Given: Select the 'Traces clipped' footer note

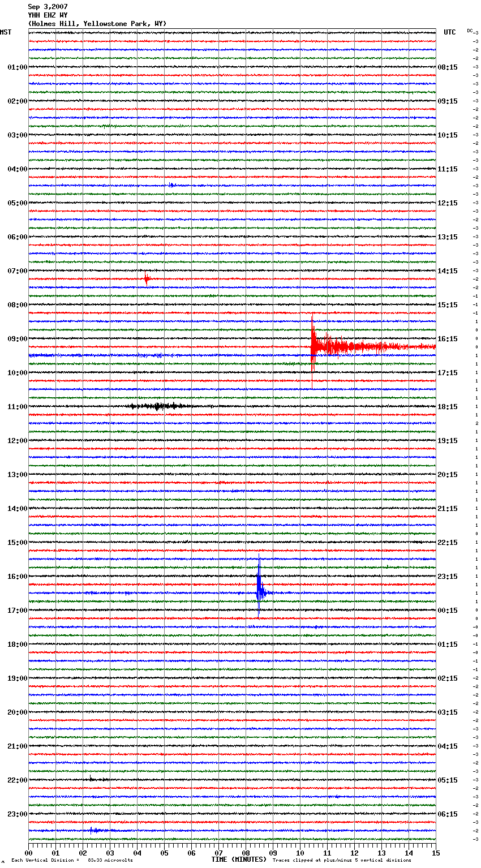Looking at the screenshot, I should tap(342, 860).
